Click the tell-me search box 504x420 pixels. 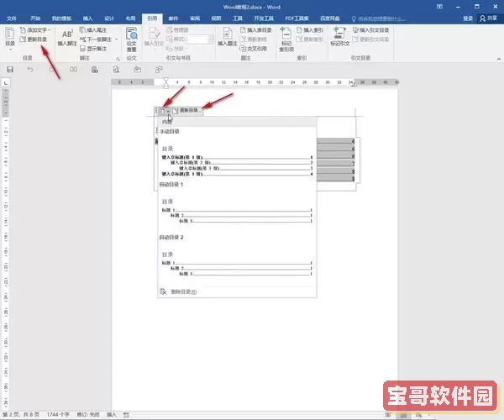[378, 19]
